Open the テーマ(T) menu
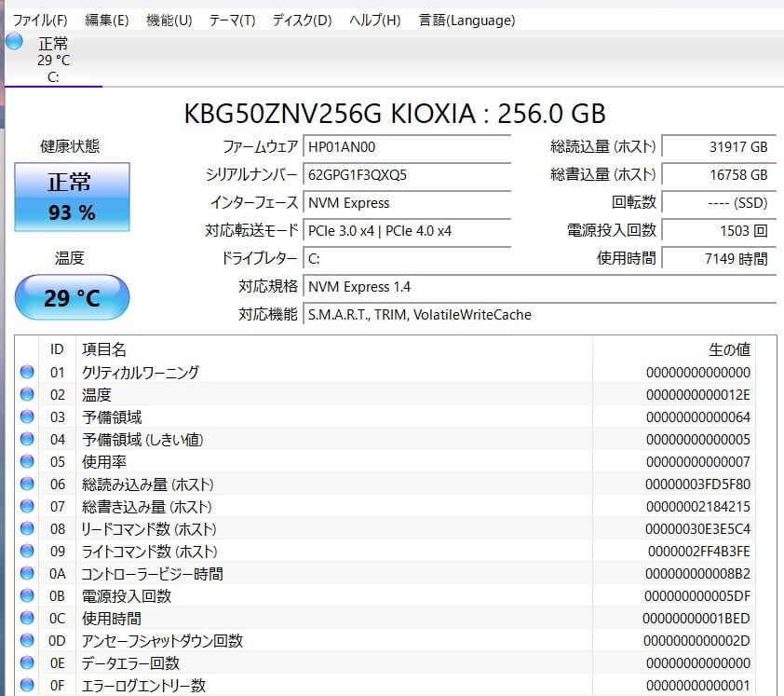 [x=232, y=20]
